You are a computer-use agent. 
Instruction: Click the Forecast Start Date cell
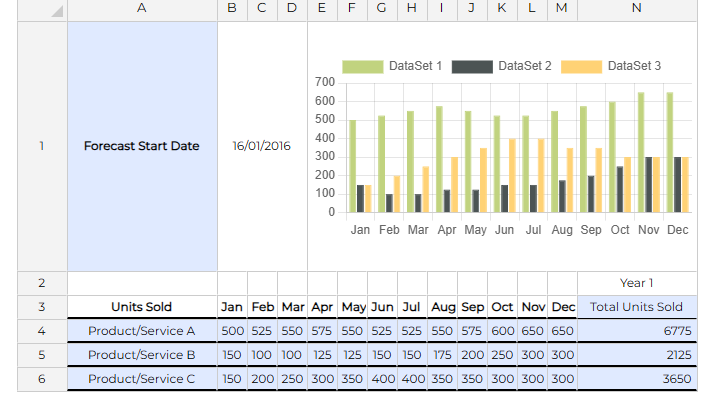pos(142,146)
